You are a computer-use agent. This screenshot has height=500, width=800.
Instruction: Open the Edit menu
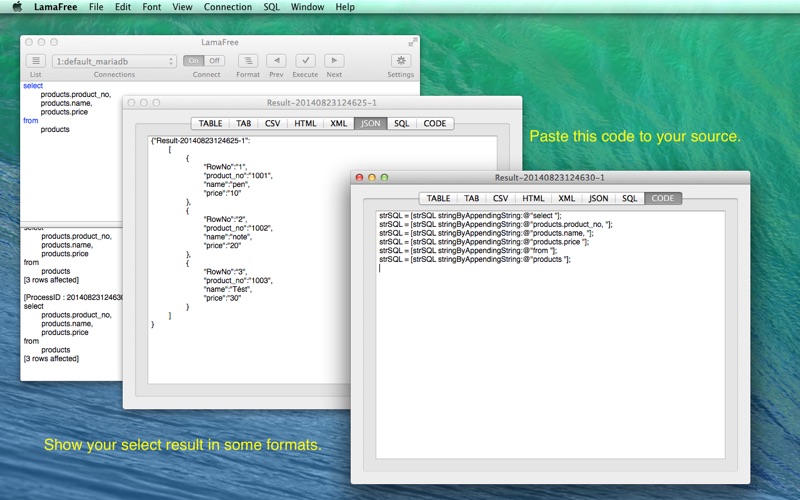tap(122, 7)
